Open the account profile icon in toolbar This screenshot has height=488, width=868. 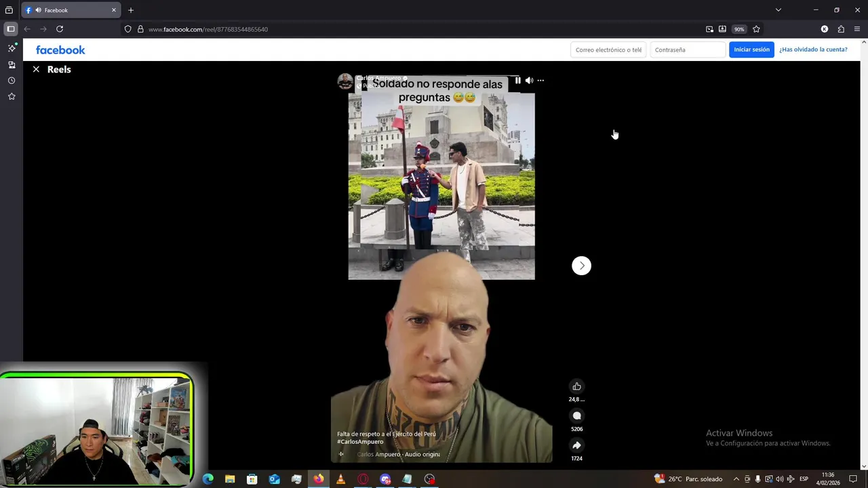click(824, 29)
